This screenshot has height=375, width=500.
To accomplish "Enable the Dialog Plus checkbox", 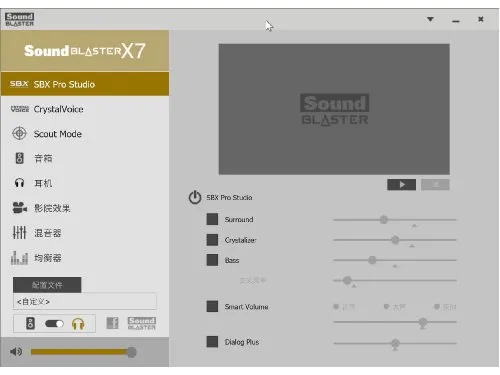I will (212, 342).
